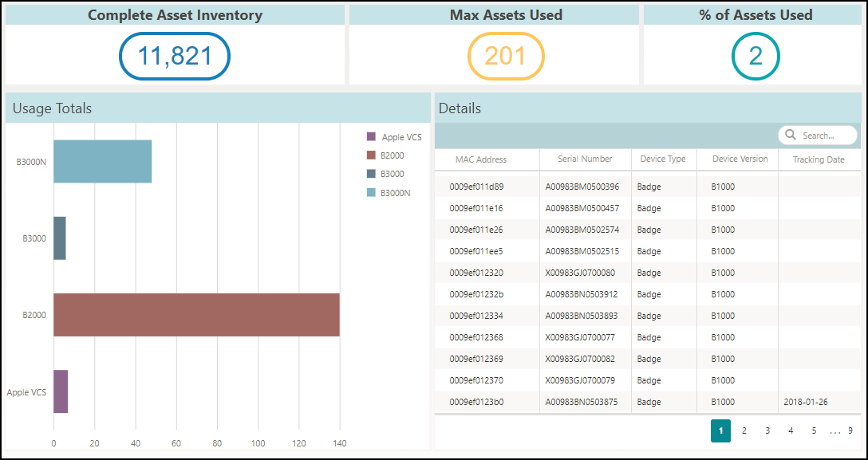Toggle B2000 legend color swatch
Screen dimensions: 868x460
(x=371, y=155)
